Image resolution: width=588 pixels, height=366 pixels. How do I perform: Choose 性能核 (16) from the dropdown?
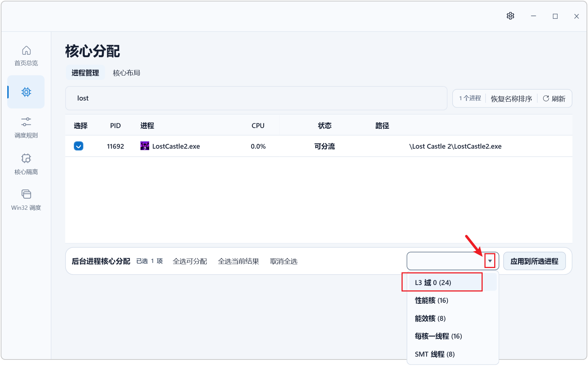[x=453, y=301]
